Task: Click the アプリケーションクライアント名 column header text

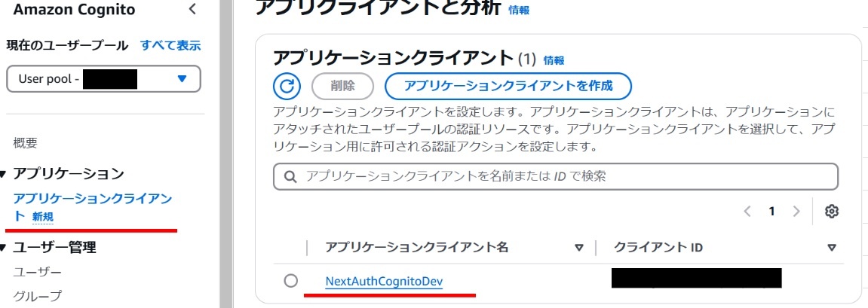Action: [416, 247]
